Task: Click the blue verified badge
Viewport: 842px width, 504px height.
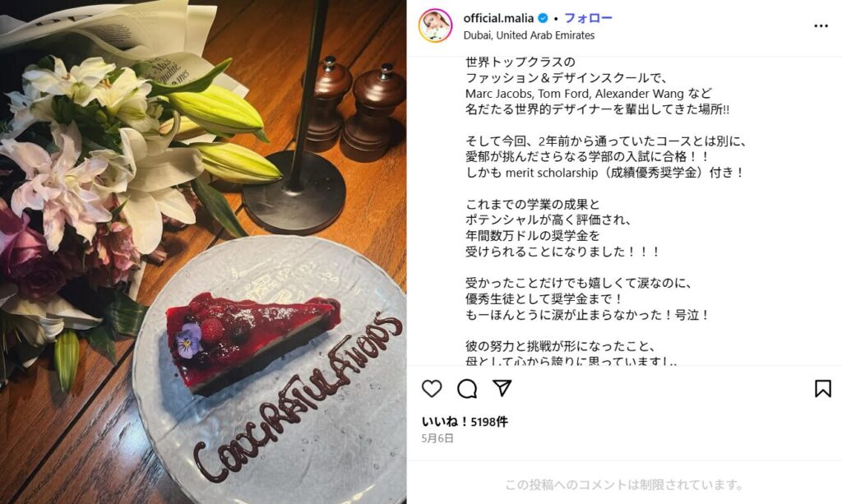Action: point(543,18)
